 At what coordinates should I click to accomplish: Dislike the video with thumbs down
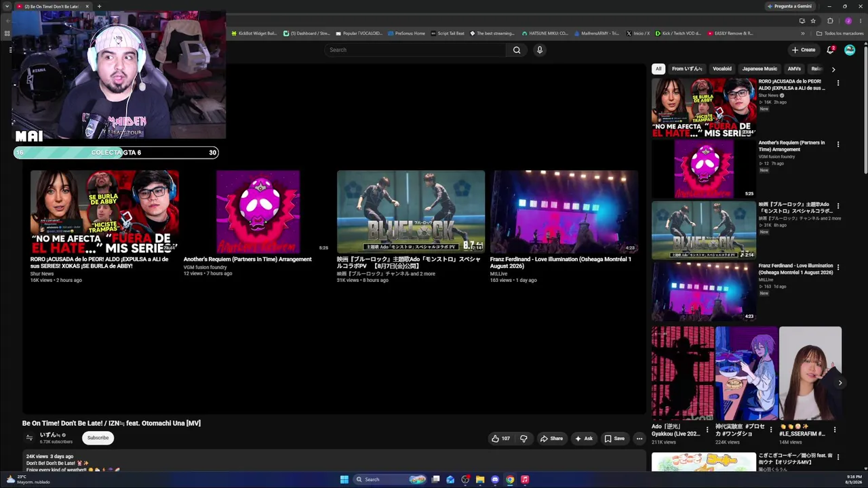(524, 439)
